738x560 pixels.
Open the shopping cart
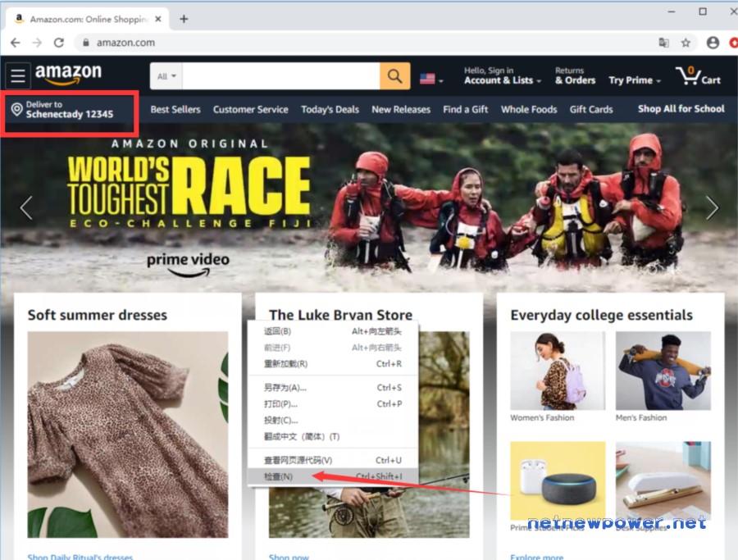click(x=698, y=76)
